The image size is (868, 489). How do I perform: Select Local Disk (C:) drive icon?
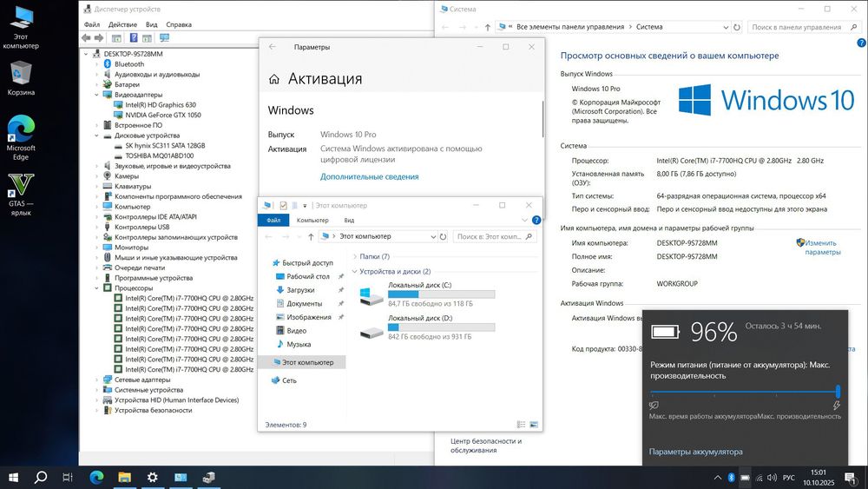(x=371, y=295)
